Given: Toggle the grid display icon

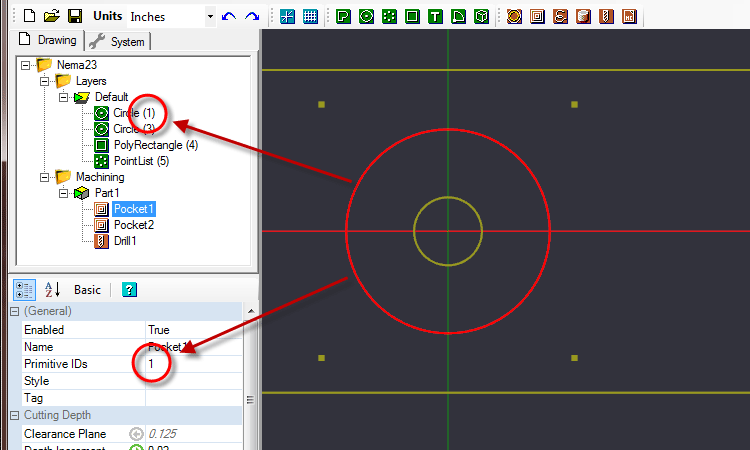Looking at the screenshot, I should point(311,16).
